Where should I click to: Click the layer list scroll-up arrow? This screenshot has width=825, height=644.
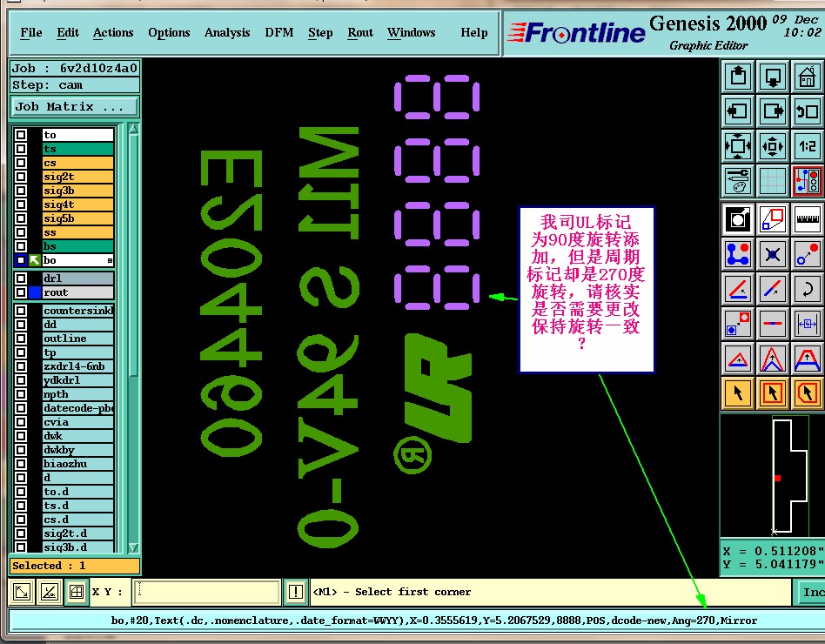(x=134, y=129)
